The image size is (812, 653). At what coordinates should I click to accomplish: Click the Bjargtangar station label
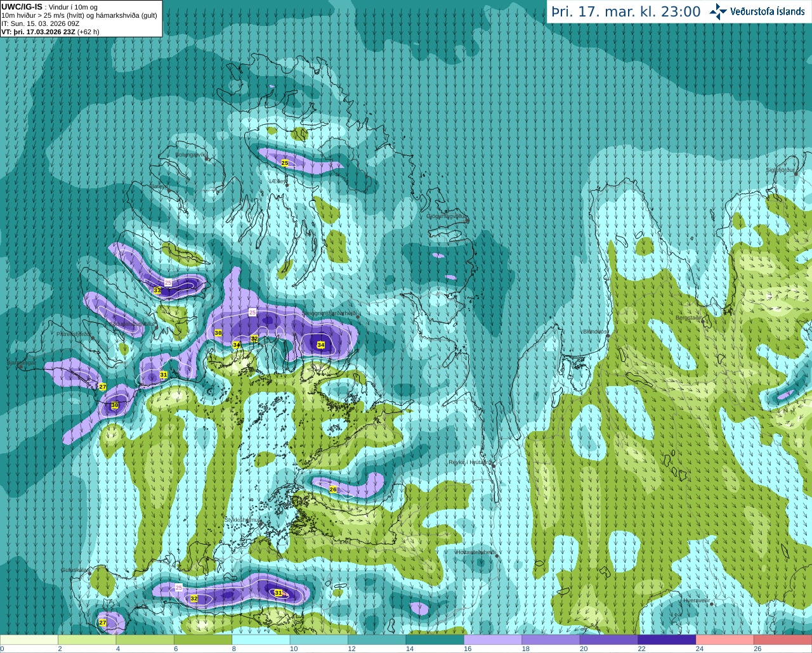point(21,363)
